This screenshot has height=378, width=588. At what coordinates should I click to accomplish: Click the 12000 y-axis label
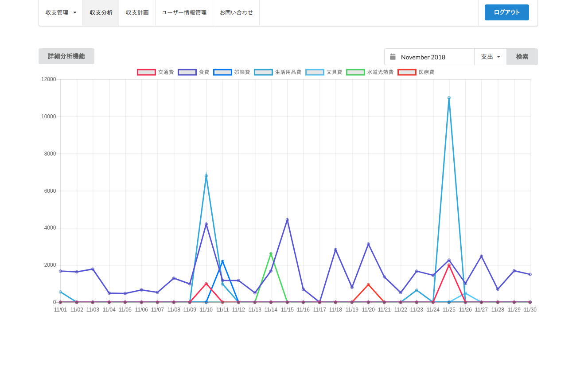pos(49,79)
